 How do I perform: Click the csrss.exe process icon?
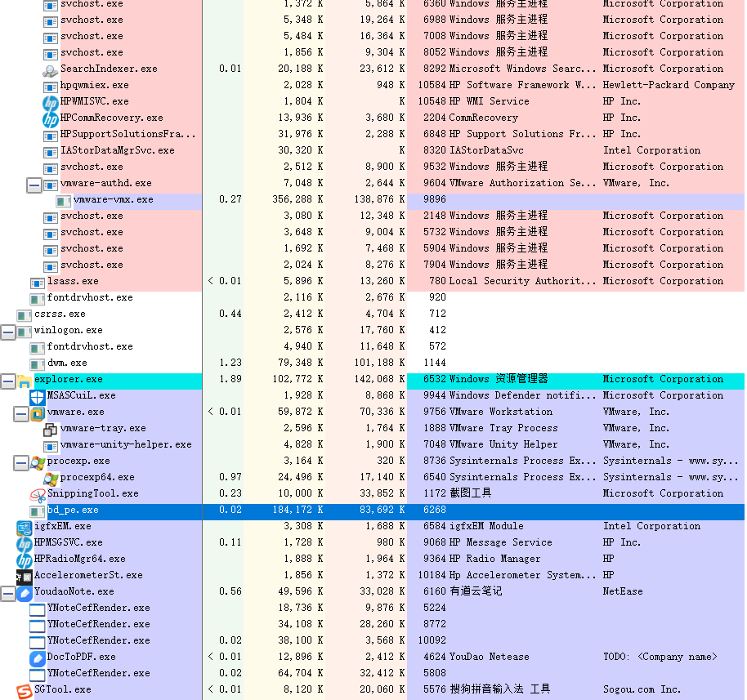(x=24, y=316)
